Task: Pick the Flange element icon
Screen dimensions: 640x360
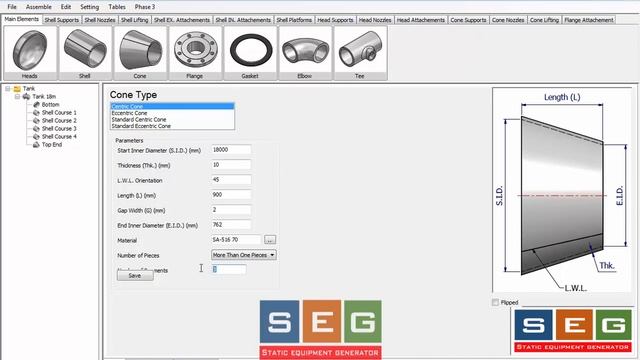Action: [x=195, y=53]
